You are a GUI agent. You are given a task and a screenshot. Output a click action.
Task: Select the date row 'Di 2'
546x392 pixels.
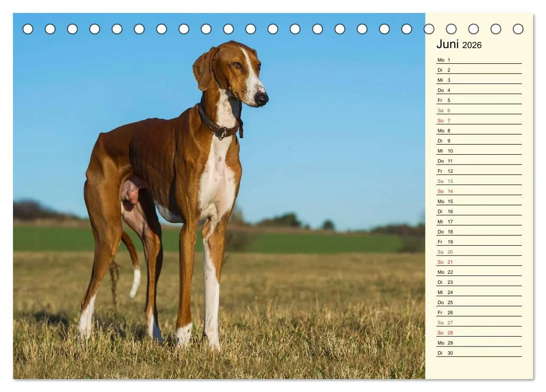pos(479,70)
